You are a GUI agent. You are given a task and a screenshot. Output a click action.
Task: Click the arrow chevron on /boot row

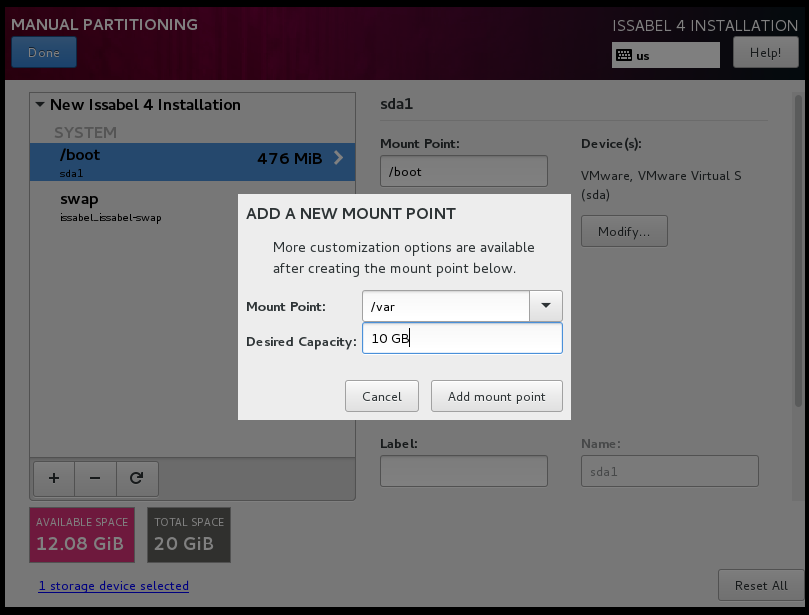pyautogui.click(x=338, y=158)
